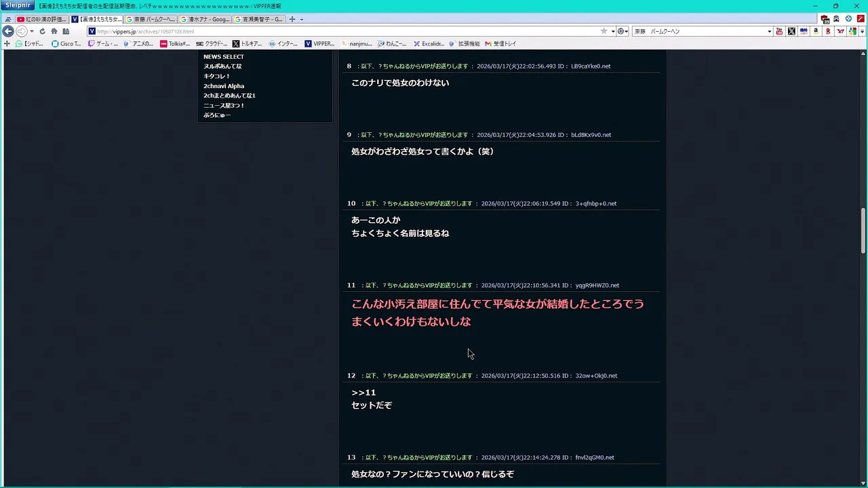Viewport: 868px width, 488px height.
Task: Open the nanjmu... bookmark
Action: point(356,43)
